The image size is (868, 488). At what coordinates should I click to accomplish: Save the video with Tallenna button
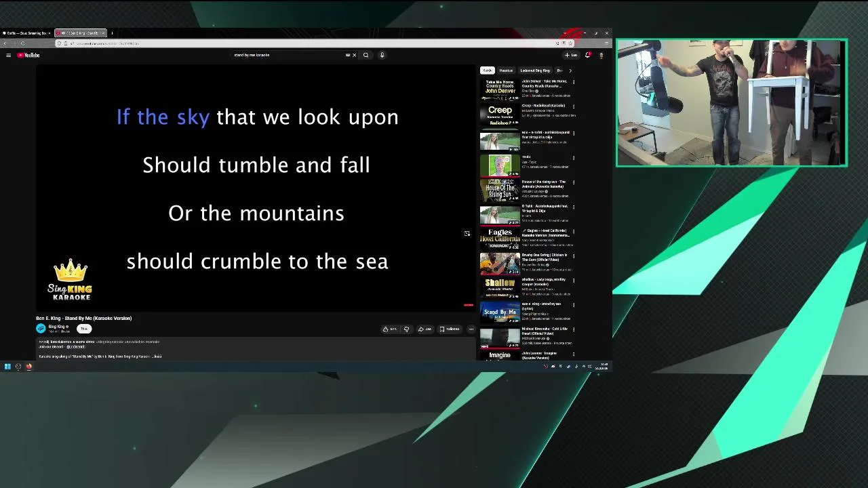[450, 329]
